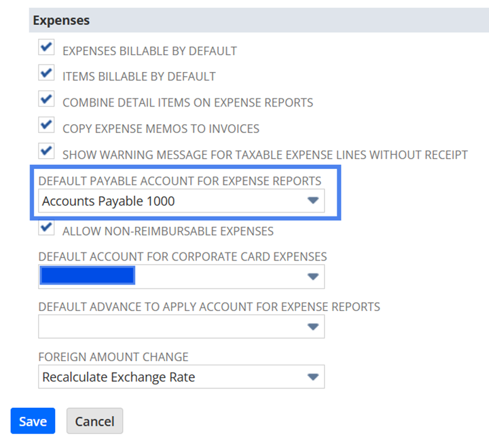489x448 pixels.
Task: Click Accounts Payable 1000 field text
Action: coord(109,201)
